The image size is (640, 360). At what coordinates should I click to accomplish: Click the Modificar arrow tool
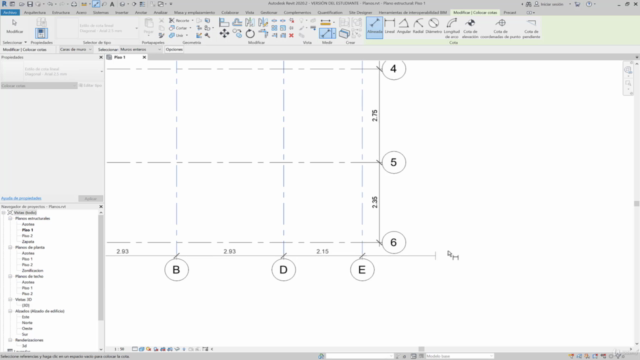click(x=15, y=26)
